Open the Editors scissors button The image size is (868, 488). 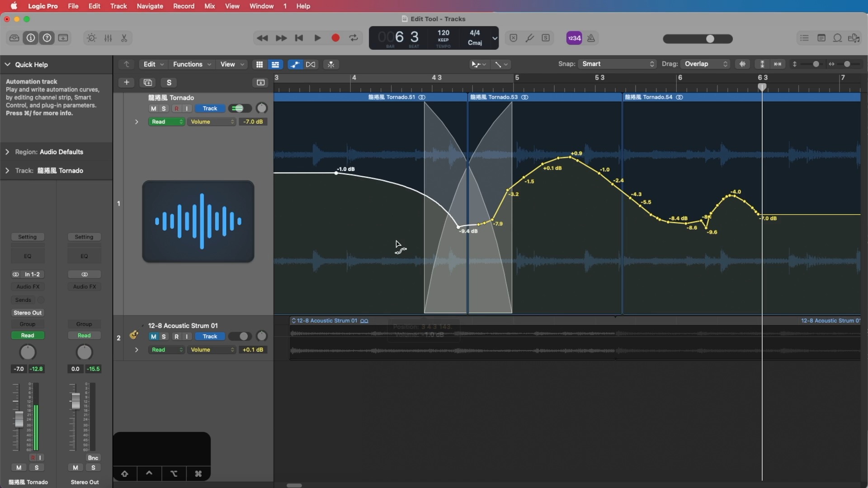(124, 38)
